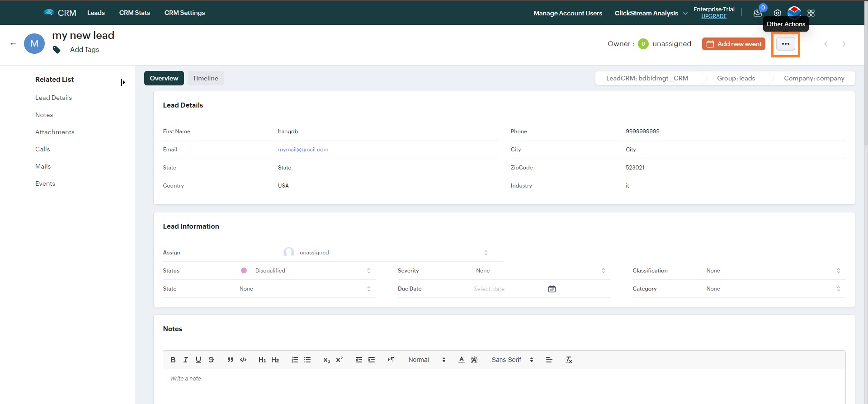Viewport: 868px width, 404px height.
Task: Click the CRM logo icon
Action: pyautogui.click(x=48, y=13)
